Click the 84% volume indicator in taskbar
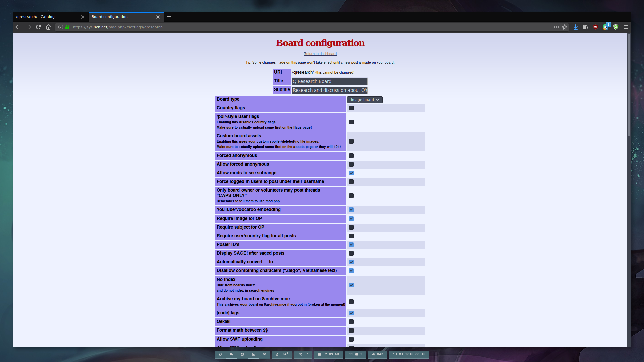 point(377,354)
